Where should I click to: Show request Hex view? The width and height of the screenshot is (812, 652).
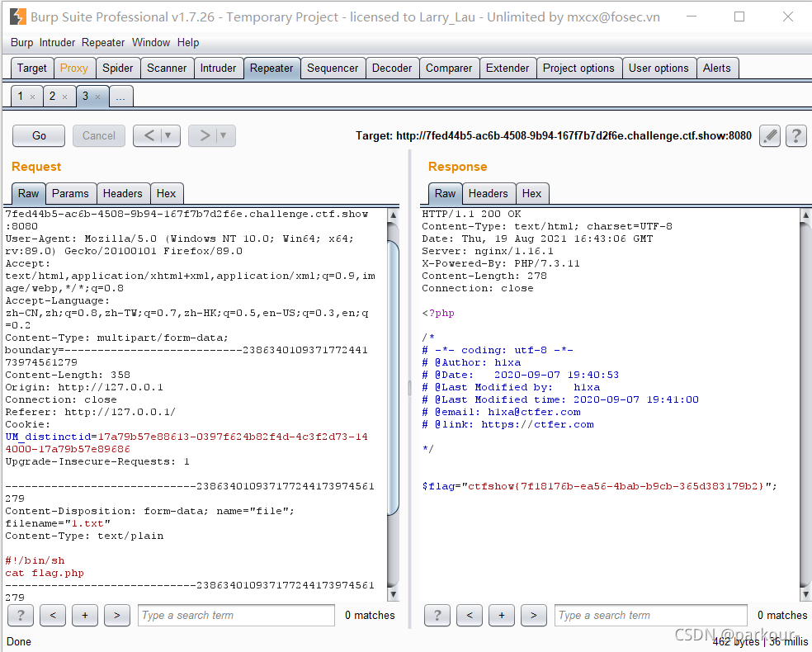coord(166,194)
